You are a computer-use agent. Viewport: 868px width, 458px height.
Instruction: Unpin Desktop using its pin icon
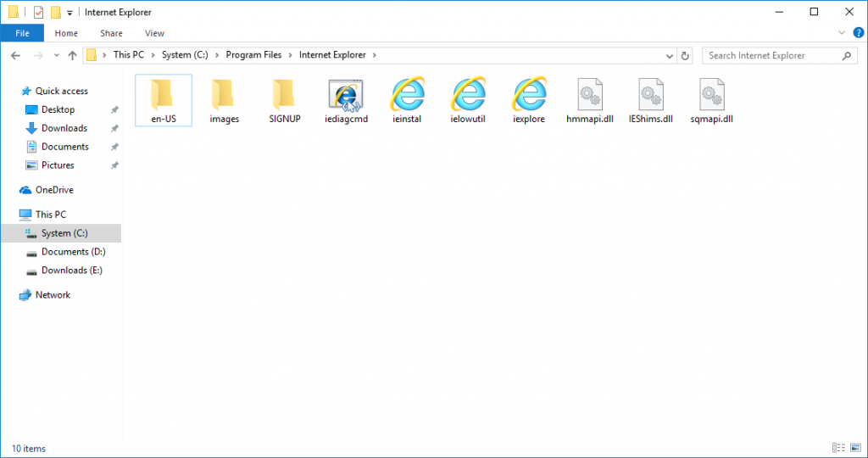(x=114, y=109)
